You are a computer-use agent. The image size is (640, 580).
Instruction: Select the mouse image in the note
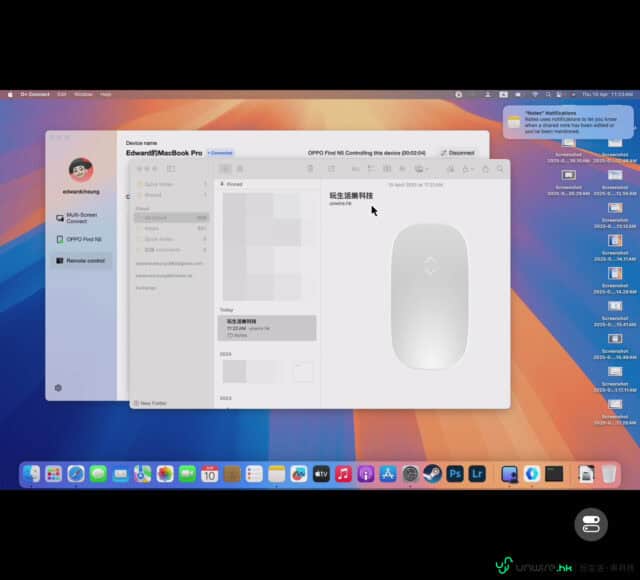[429, 296]
